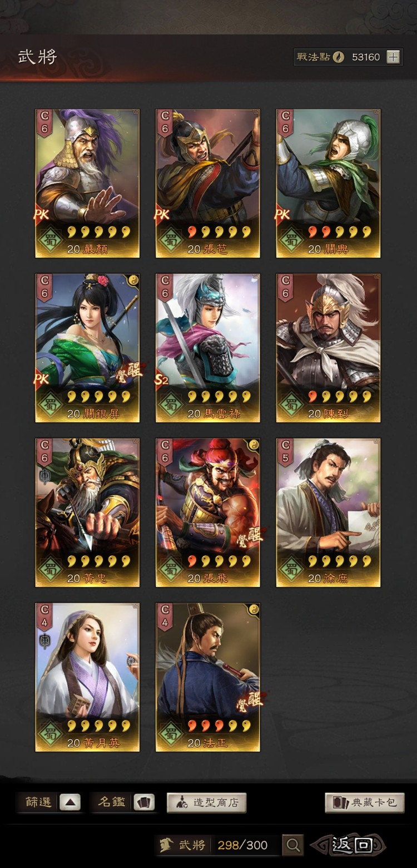Go back with the 返回 button
Viewport: 417px width, 868px height.
tap(349, 845)
